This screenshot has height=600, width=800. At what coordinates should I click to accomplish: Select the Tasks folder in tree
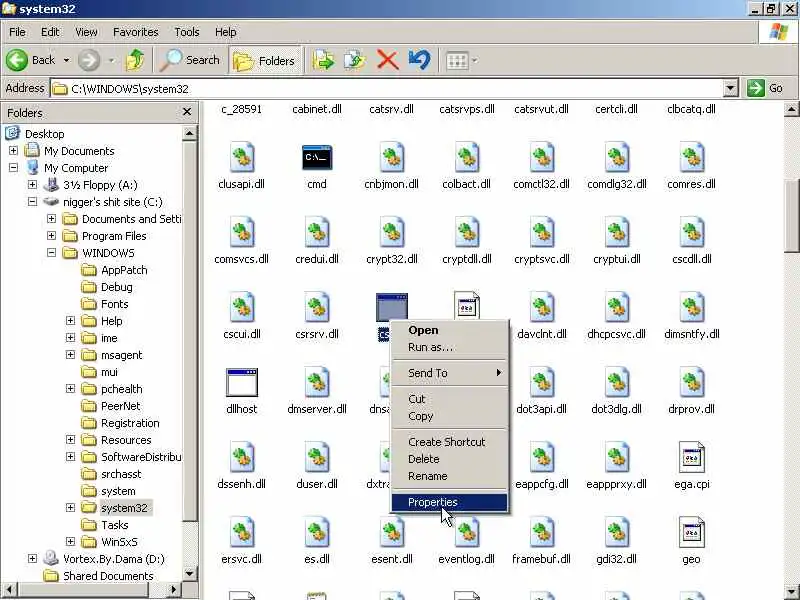click(115, 525)
